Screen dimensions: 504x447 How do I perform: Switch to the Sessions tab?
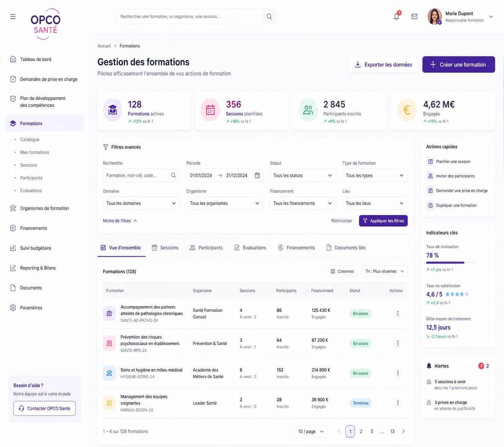tap(165, 248)
